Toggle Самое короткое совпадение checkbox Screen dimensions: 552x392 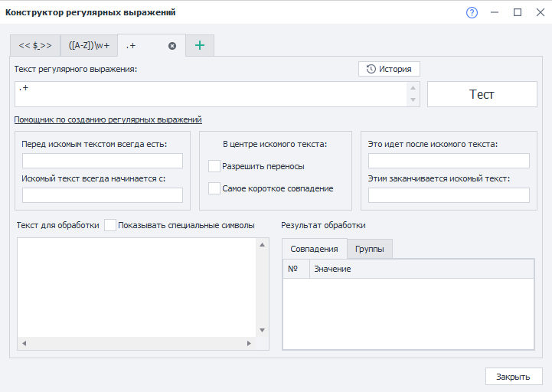(x=214, y=188)
